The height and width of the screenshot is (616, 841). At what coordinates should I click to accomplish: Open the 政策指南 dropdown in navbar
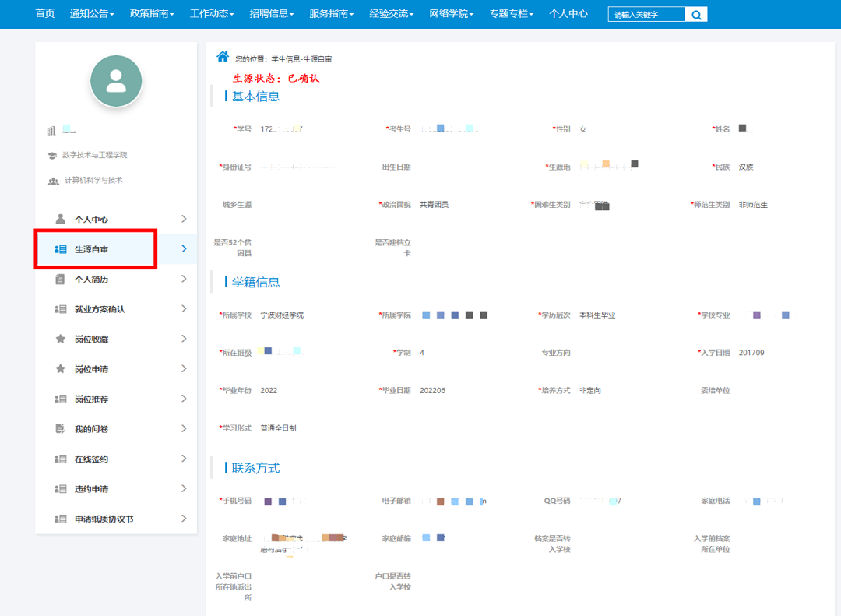pyautogui.click(x=152, y=14)
